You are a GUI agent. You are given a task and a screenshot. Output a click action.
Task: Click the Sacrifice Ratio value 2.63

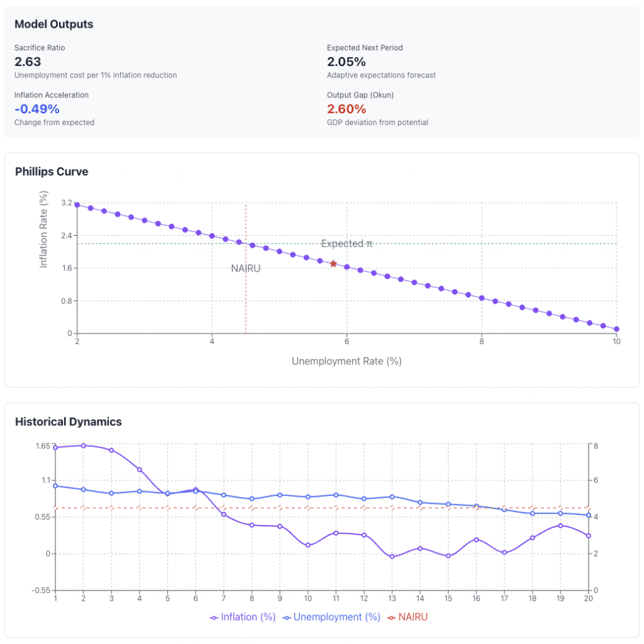28,62
